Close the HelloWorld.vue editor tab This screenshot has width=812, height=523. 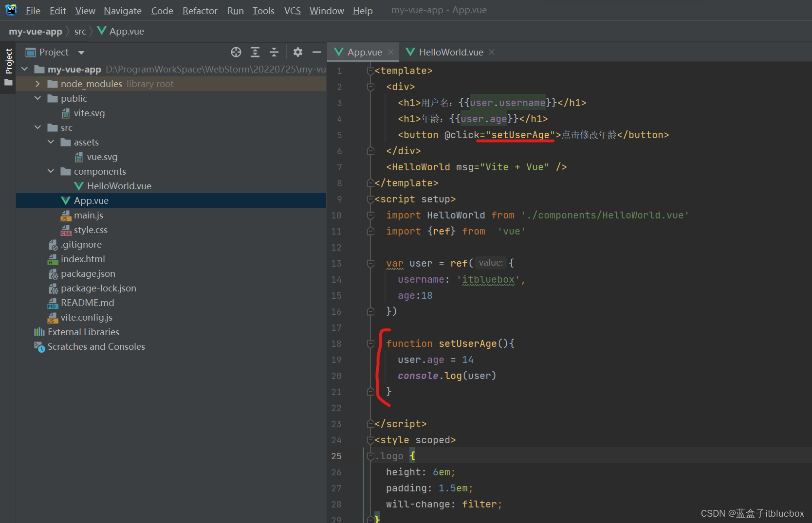[x=492, y=52]
